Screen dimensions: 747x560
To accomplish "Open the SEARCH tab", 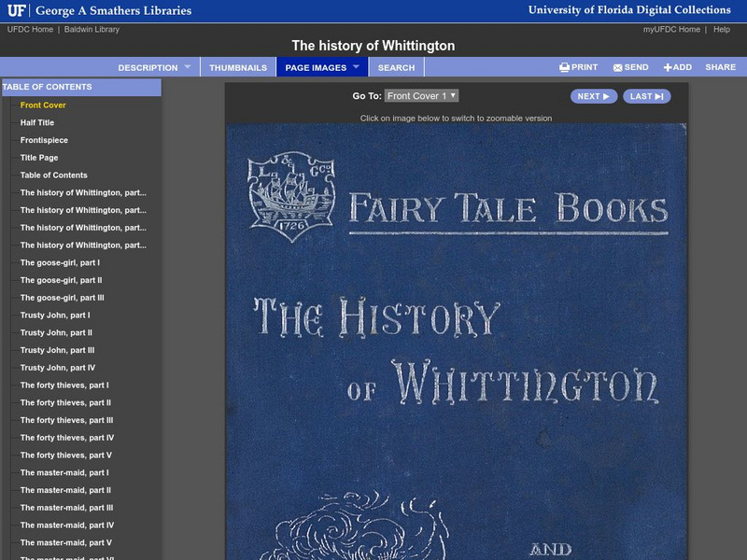I will (x=396, y=66).
